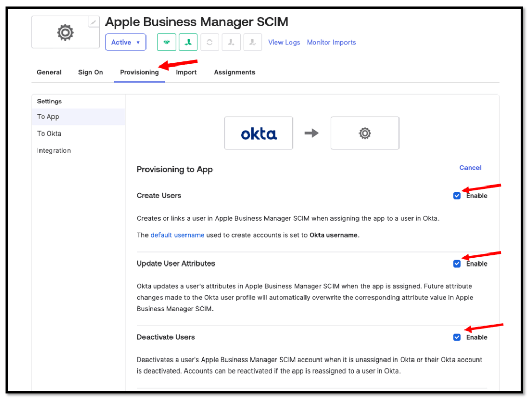
Task: Toggle Enable checkbox for Update User Attributes
Action: tap(457, 264)
